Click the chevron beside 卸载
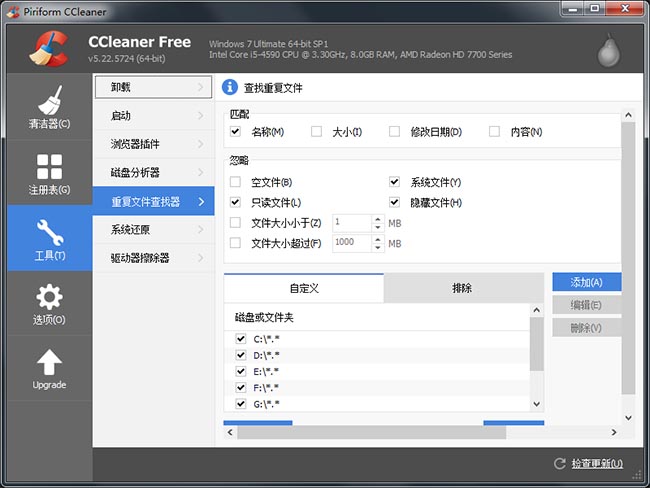This screenshot has width=650, height=488. [x=201, y=87]
